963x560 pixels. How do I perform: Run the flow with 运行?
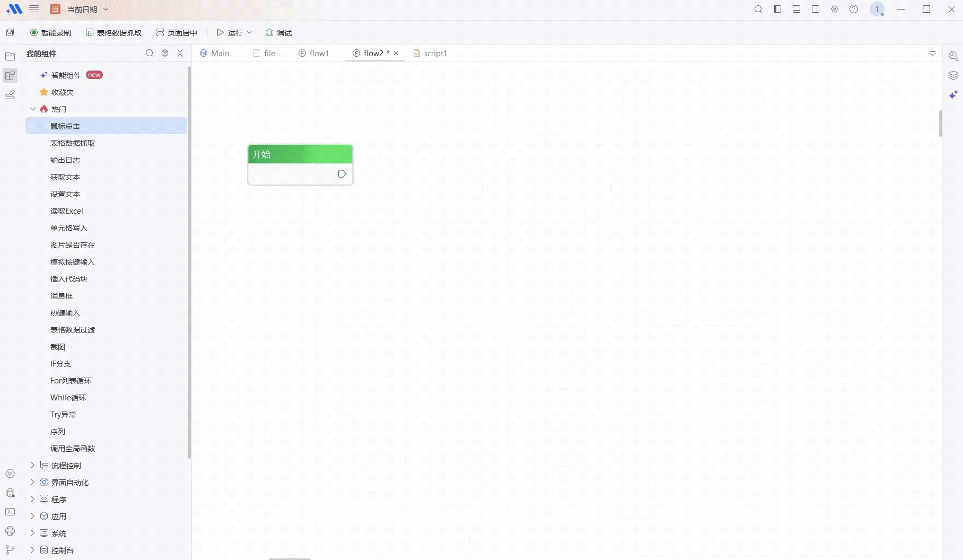click(x=230, y=32)
